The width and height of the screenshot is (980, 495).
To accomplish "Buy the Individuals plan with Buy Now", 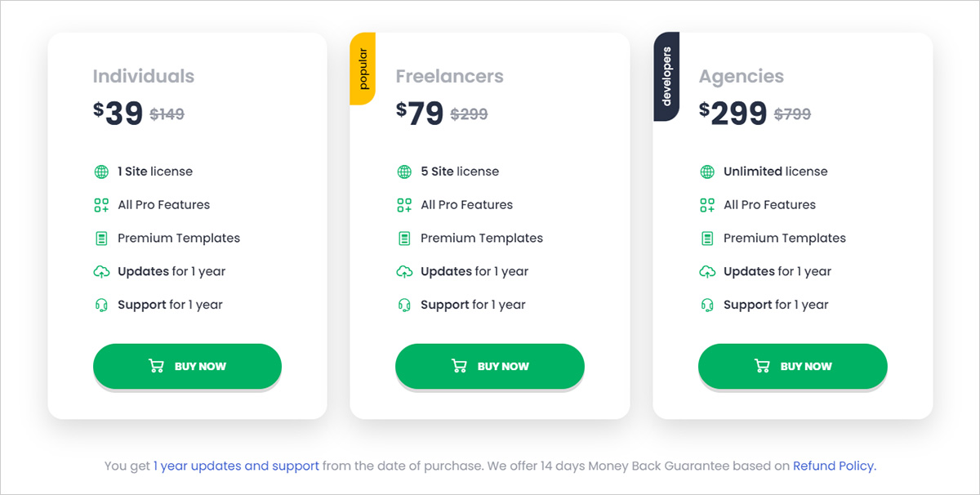I will tap(187, 366).
